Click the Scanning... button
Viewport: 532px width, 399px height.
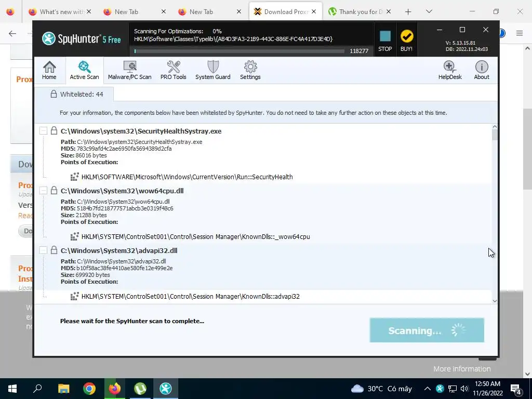(x=427, y=330)
